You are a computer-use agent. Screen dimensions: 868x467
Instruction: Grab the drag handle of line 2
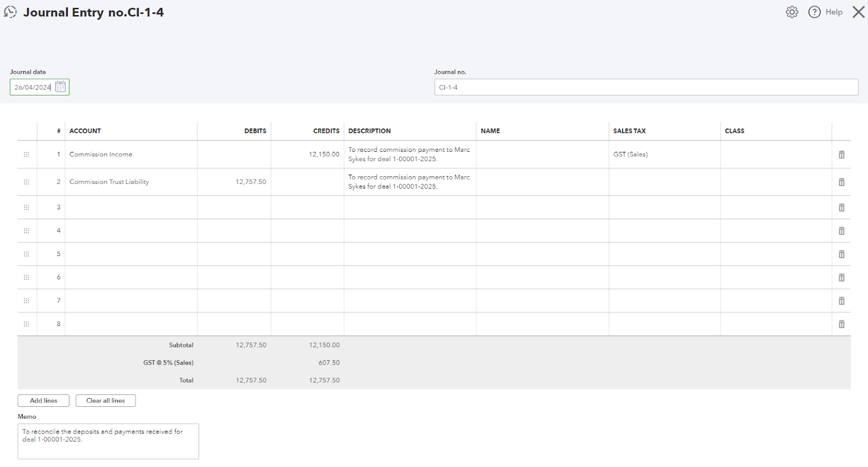(x=27, y=182)
